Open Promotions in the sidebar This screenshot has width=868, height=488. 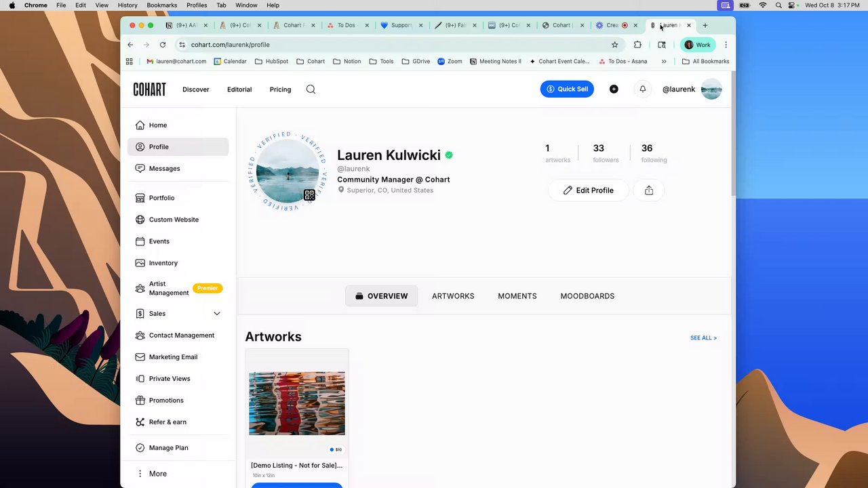[x=178, y=401]
